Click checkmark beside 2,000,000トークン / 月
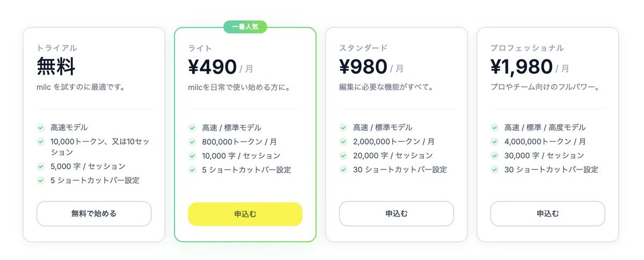The image size is (644, 260). coord(343,142)
